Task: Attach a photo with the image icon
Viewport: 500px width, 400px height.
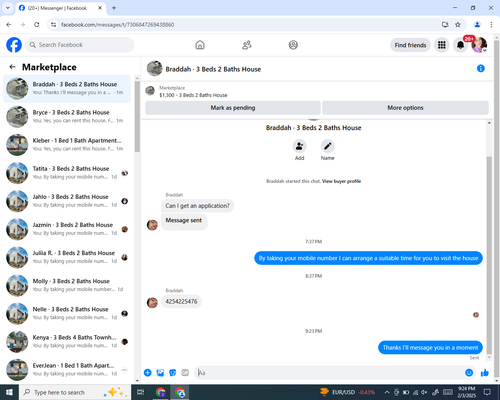Action: pyautogui.click(x=160, y=373)
